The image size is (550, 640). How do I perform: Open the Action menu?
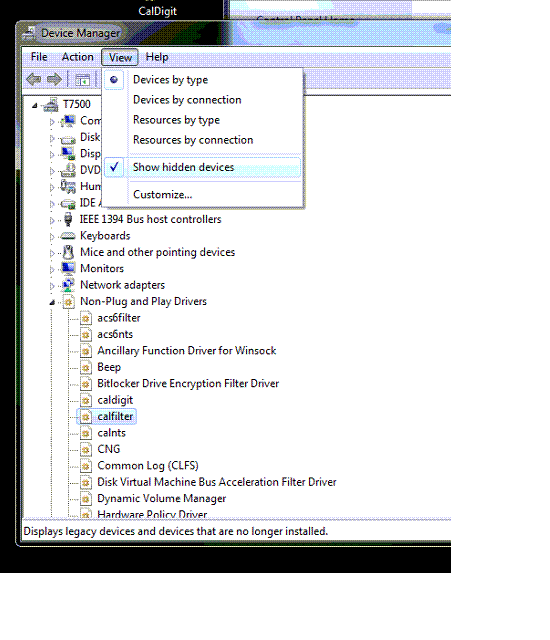[x=78, y=57]
